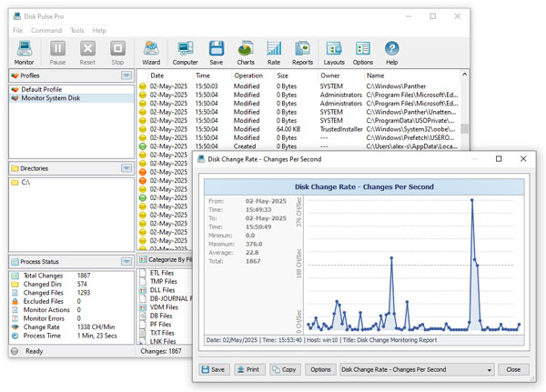
Task: Expand the Process Status panel dropdown arrow
Action: point(126,261)
